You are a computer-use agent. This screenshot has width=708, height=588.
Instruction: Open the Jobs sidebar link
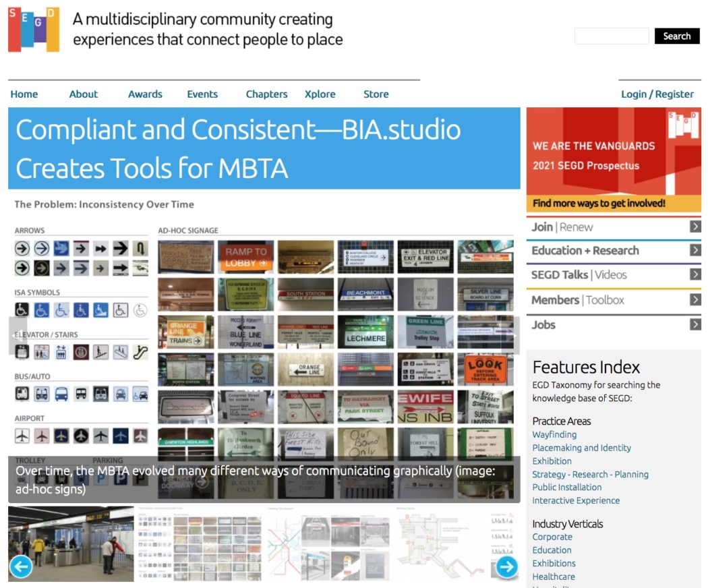(x=543, y=325)
